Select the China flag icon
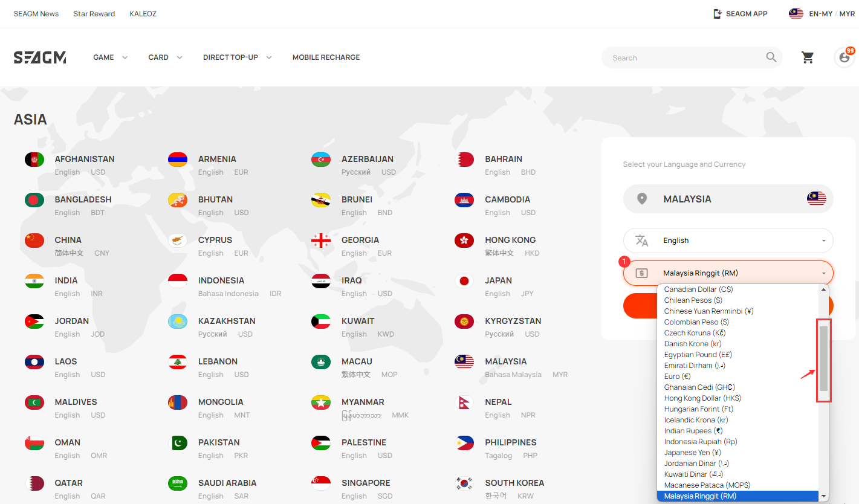Viewport: 859px width, 504px height. 34,241
